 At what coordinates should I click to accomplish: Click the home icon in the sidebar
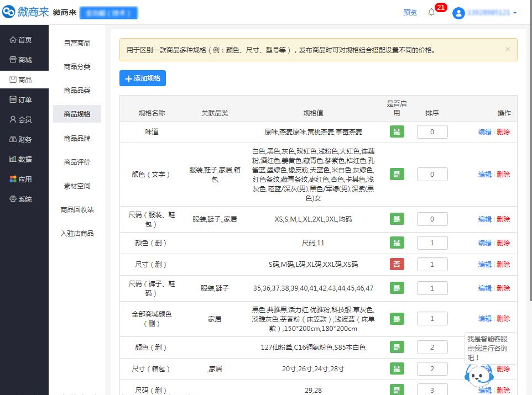(x=13, y=40)
